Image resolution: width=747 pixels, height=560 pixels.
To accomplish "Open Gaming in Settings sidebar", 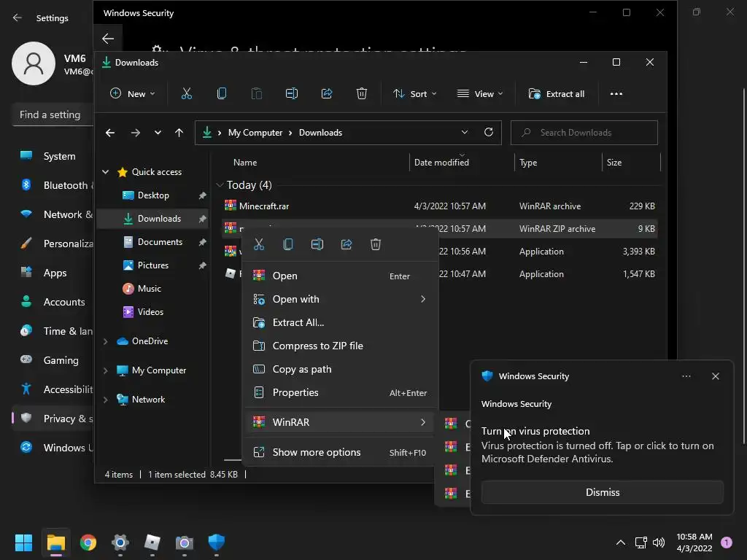I will point(54,360).
